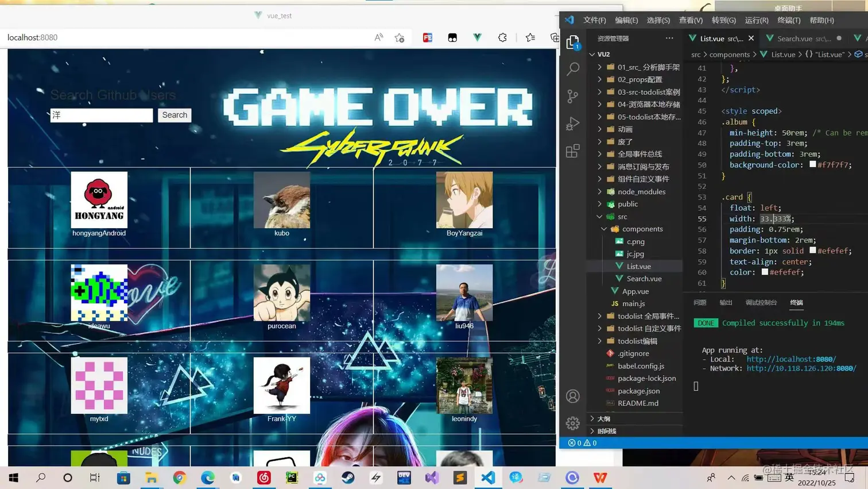Open the Run and Debug view in VS Code
Image resolution: width=868 pixels, height=489 pixels.
click(572, 124)
